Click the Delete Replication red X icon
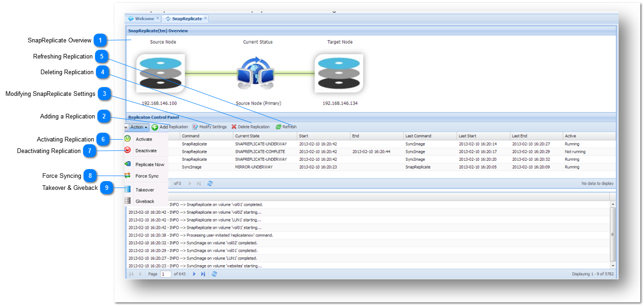This screenshot has width=644, height=306. coord(233,126)
